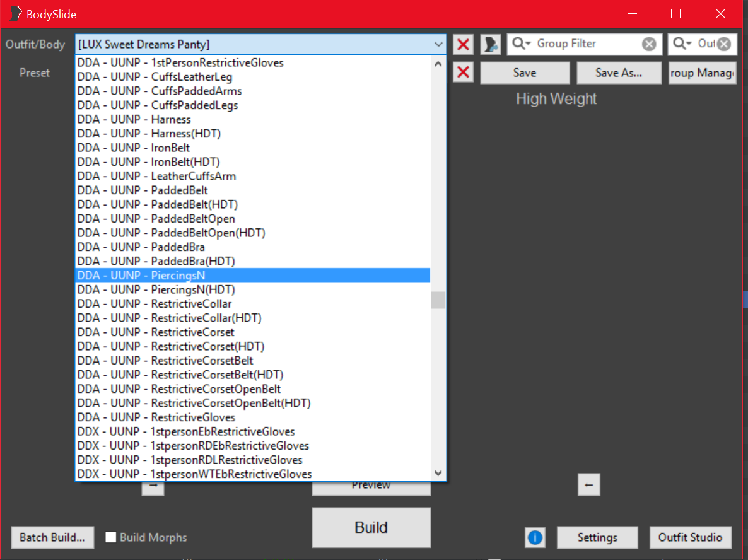The width and height of the screenshot is (748, 560).
Task: Click the BodySlide logo in the title bar
Action: click(x=16, y=13)
